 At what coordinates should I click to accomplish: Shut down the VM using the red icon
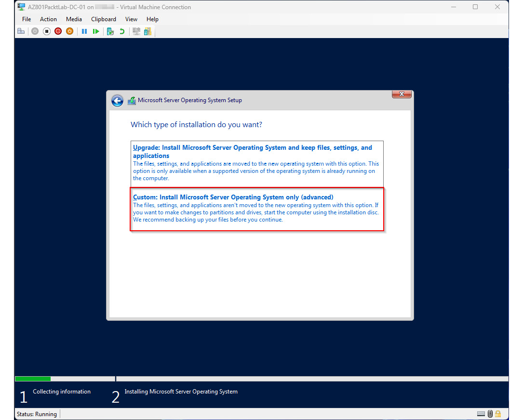pos(58,31)
